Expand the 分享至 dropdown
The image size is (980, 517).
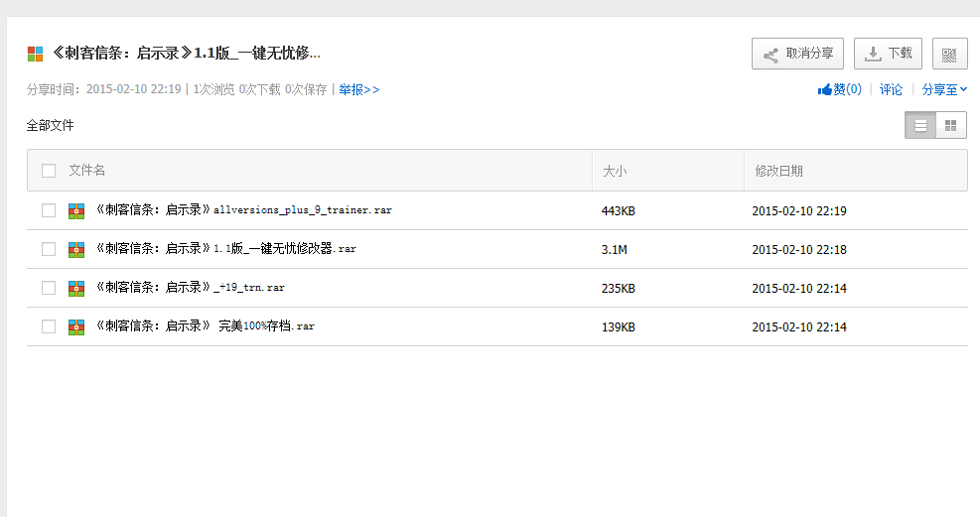(944, 89)
